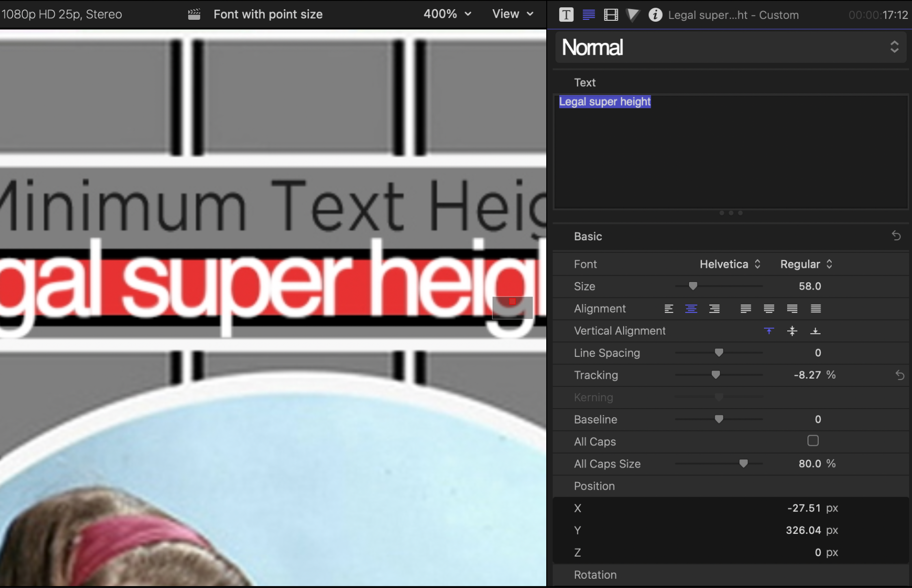
Task: Click the text box resize handle dots
Action: [731, 213]
